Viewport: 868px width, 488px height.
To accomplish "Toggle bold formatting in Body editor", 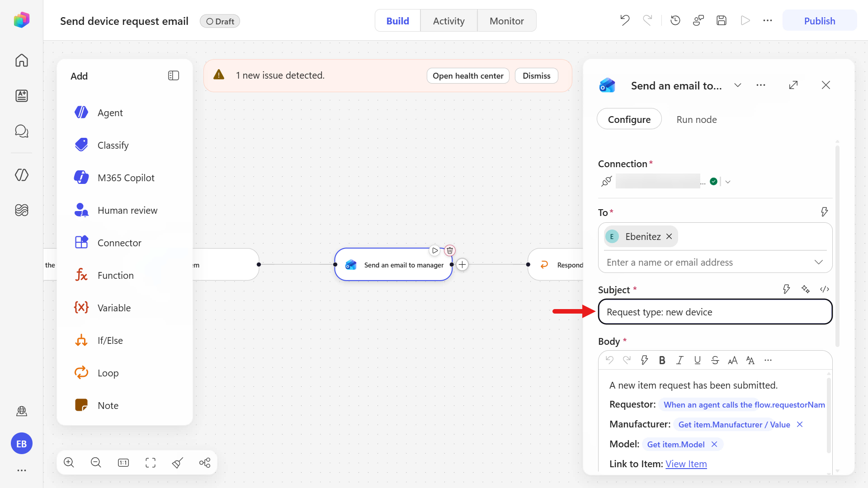I will pyautogui.click(x=662, y=360).
